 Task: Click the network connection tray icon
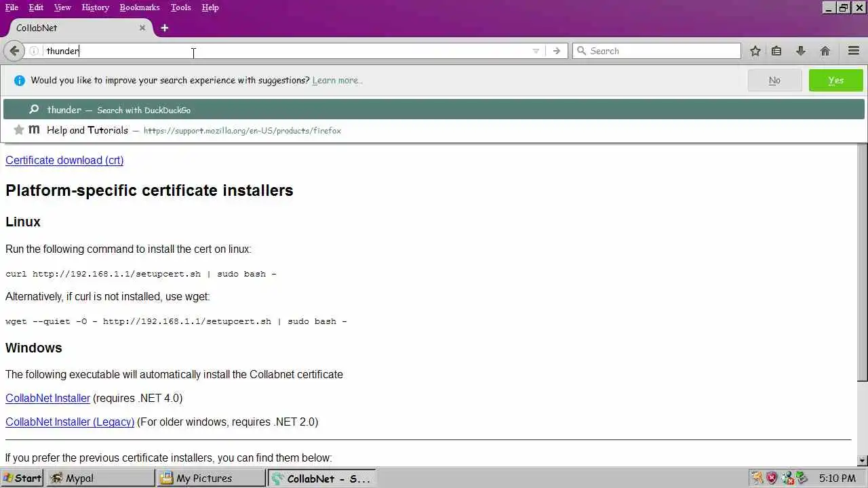pyautogui.click(x=787, y=478)
